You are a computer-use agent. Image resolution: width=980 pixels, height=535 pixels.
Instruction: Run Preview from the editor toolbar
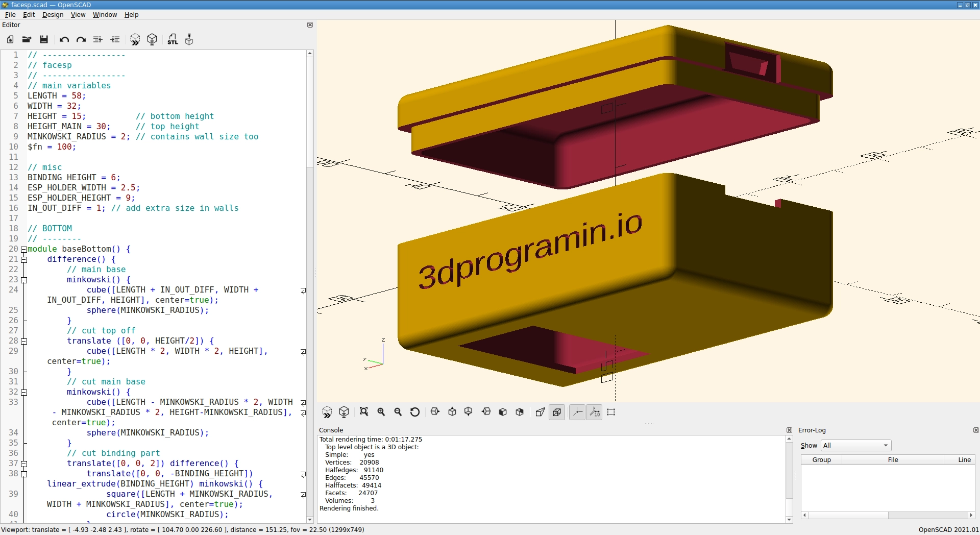pyautogui.click(x=135, y=39)
